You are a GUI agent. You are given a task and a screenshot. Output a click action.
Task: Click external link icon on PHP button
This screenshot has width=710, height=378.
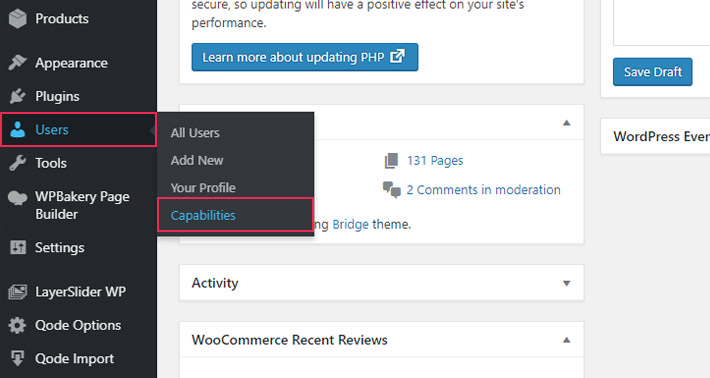tap(397, 57)
